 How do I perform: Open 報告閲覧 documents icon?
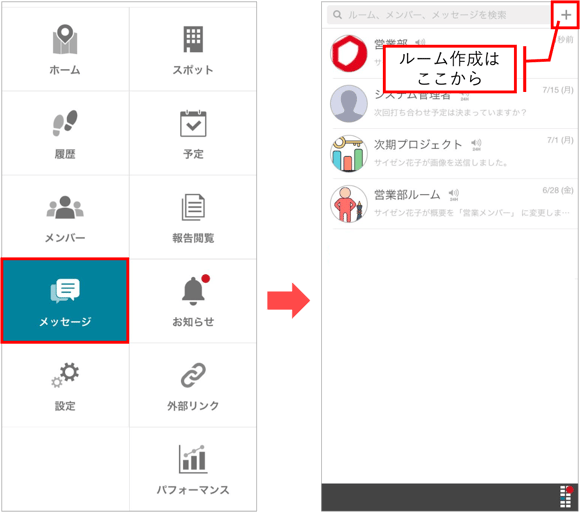tap(193, 207)
